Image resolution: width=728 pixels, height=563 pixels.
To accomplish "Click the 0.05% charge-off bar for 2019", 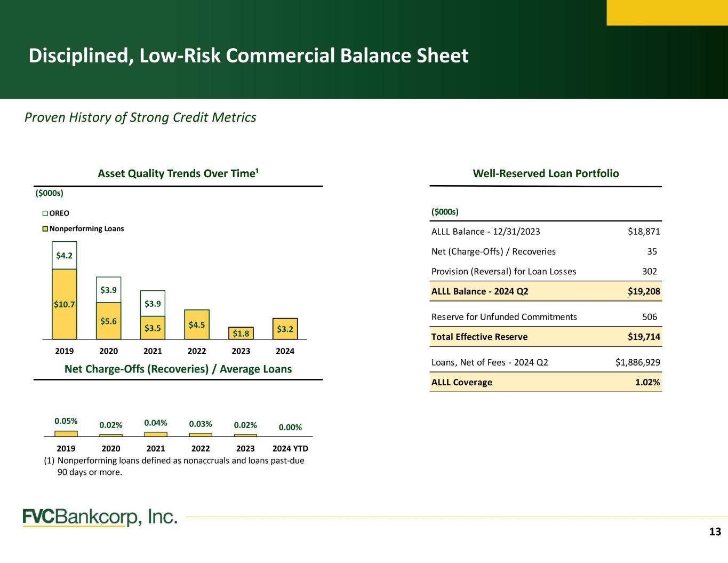I will (x=66, y=434).
